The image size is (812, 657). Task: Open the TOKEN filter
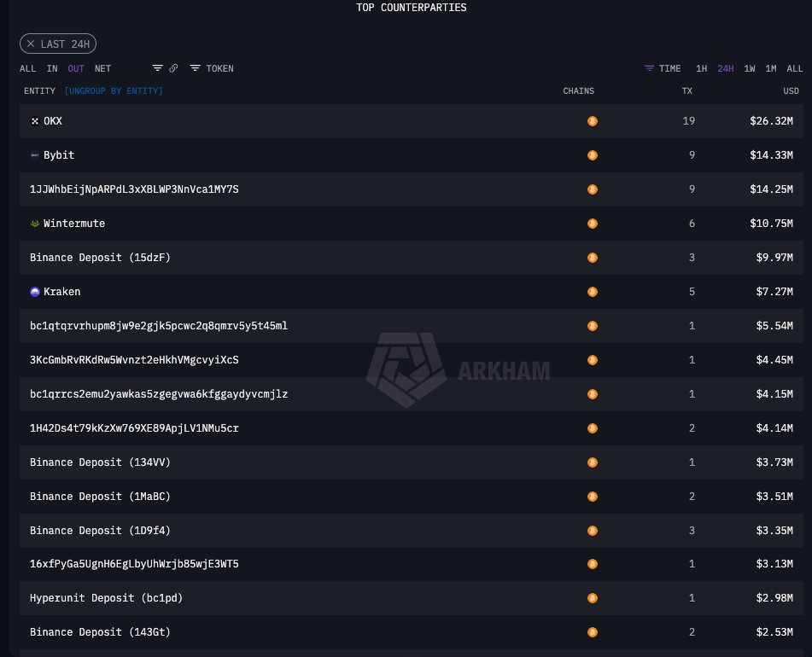212,68
